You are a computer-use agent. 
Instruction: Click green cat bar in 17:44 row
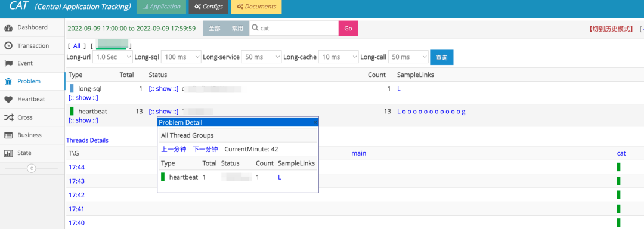coord(618,167)
